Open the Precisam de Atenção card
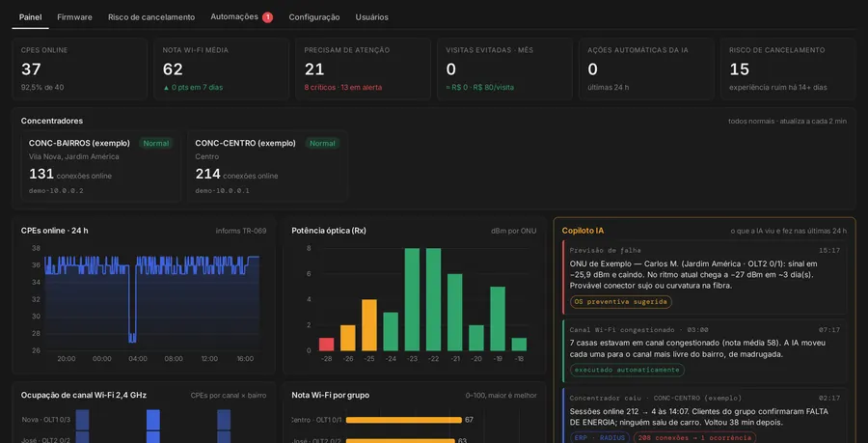This screenshot has height=443, width=868. (x=364, y=69)
